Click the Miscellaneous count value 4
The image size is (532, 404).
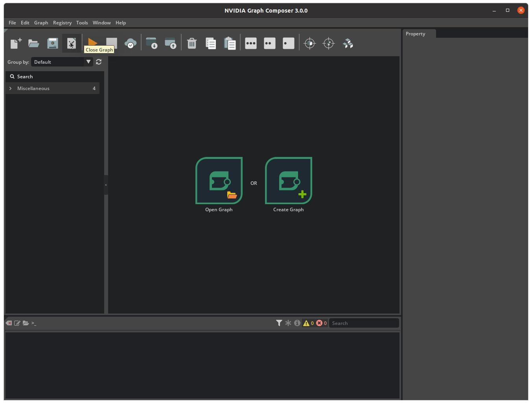pyautogui.click(x=94, y=89)
